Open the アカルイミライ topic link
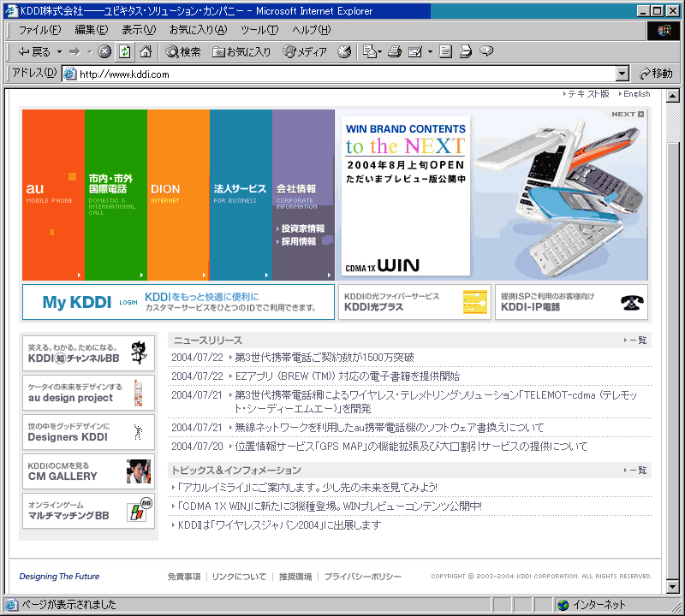The image size is (685, 616). (307, 487)
